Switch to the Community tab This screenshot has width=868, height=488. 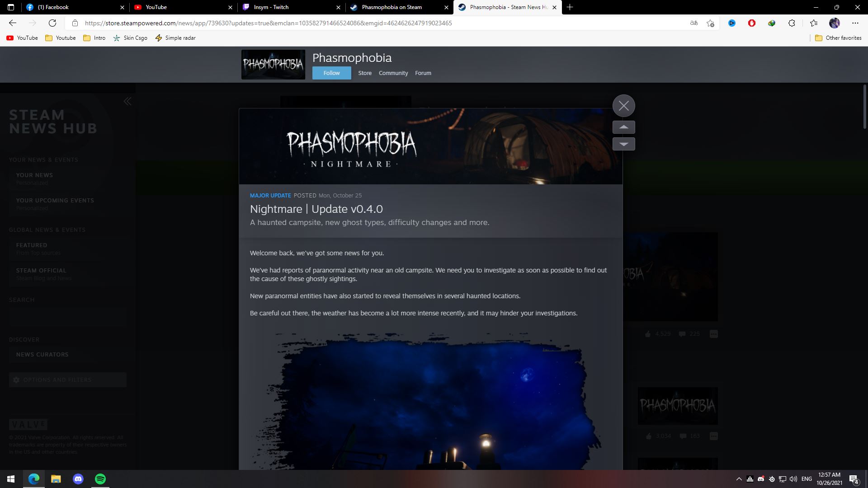coord(393,73)
